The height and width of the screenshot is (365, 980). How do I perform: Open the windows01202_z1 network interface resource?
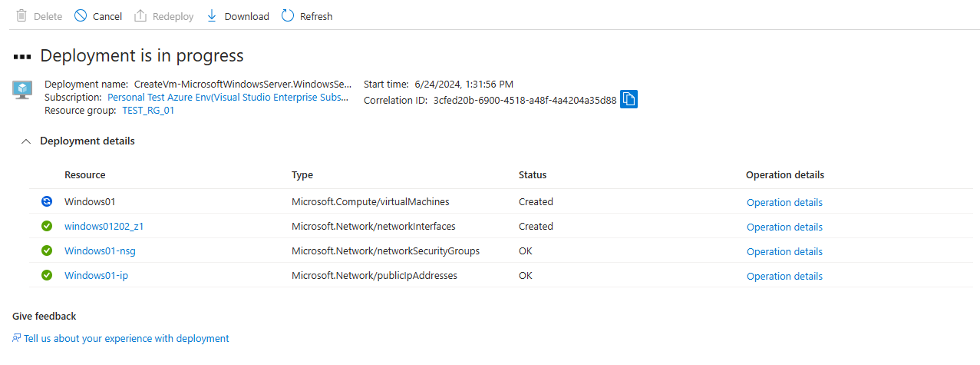(104, 226)
